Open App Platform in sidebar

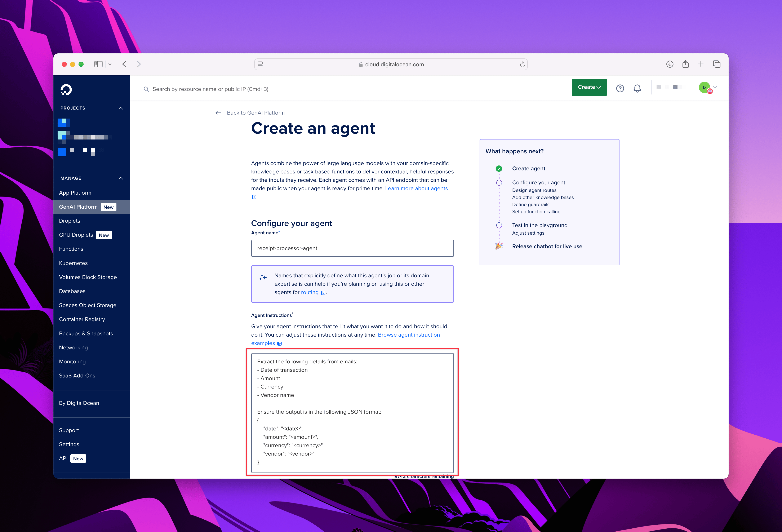[x=75, y=193]
